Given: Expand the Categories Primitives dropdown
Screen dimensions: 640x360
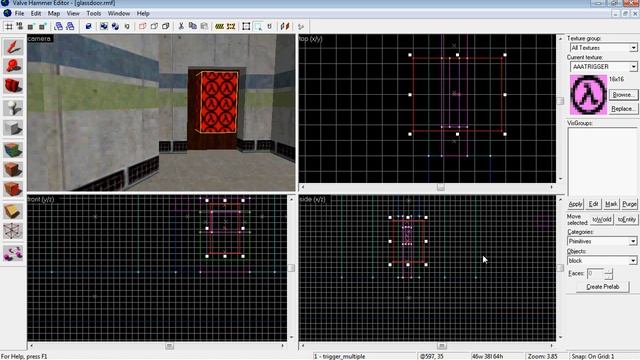Looking at the screenshot, I should [x=633, y=241].
